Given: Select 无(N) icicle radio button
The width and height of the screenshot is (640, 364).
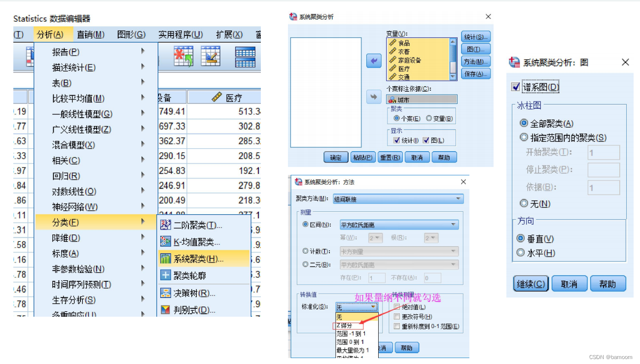Looking at the screenshot, I should click(524, 203).
